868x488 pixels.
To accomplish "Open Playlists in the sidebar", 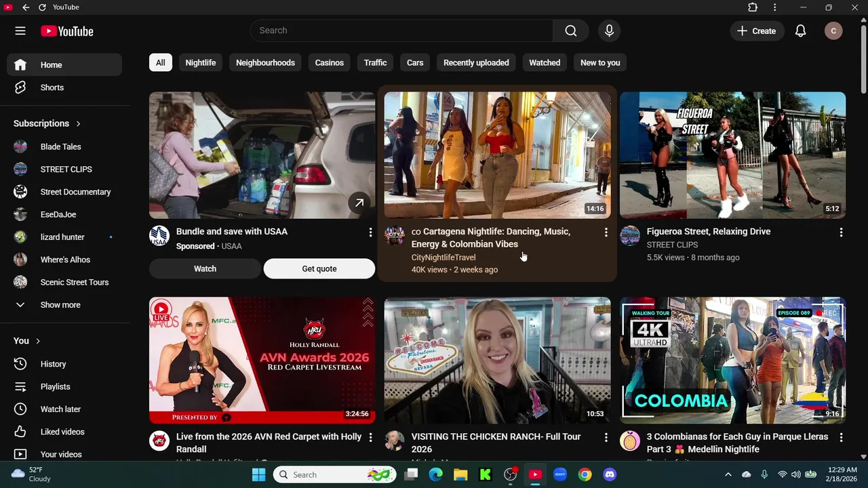I will point(64,386).
